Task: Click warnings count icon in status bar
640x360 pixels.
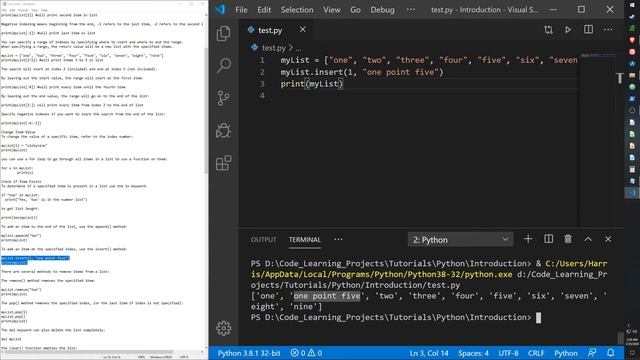Action: click(315, 353)
